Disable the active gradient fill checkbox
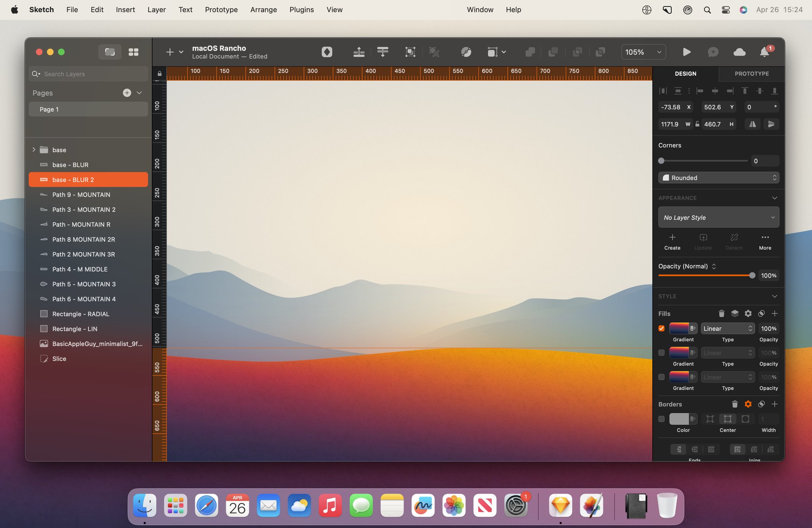 pyautogui.click(x=661, y=328)
